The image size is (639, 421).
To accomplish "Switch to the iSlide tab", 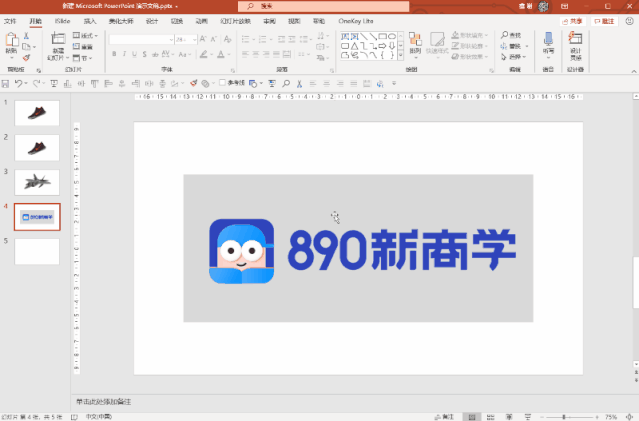I will click(62, 21).
